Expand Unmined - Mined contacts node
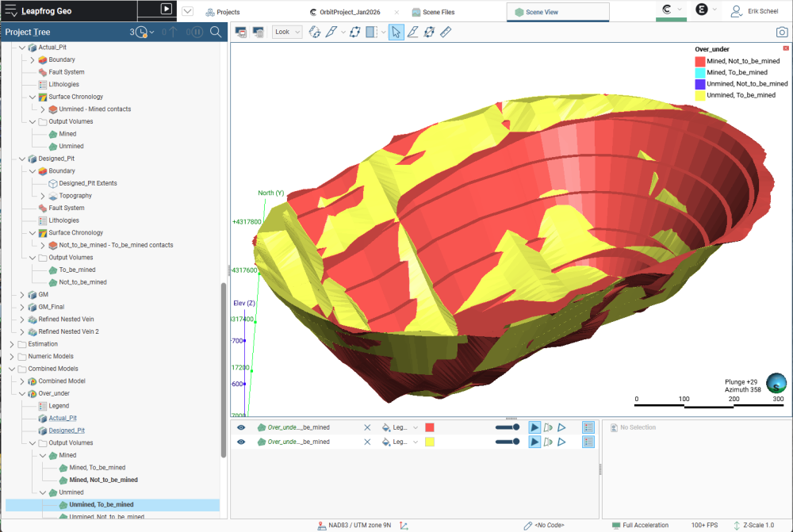 tap(43, 109)
